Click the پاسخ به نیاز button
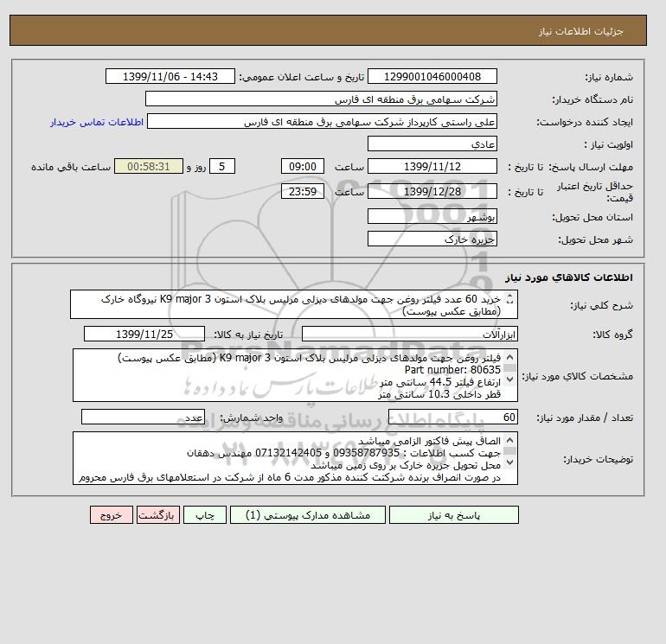 point(453,515)
